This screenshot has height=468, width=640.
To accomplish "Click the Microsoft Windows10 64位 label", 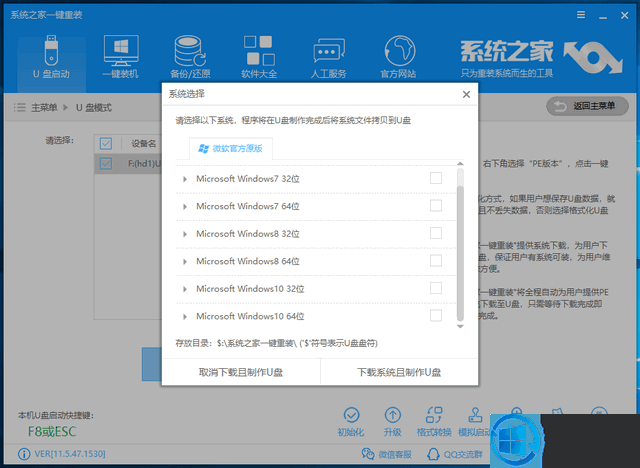I will point(250,316).
